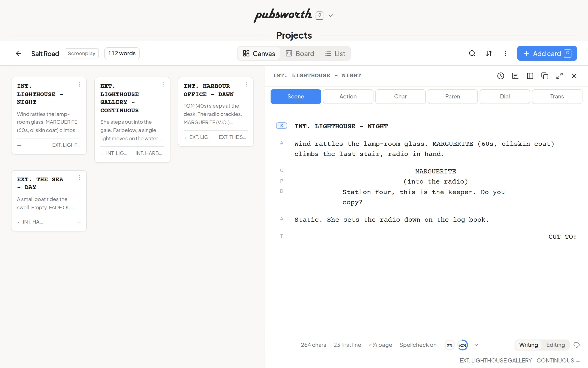Click the sort arrows icon
Screen dimensions: 588x368
point(489,53)
